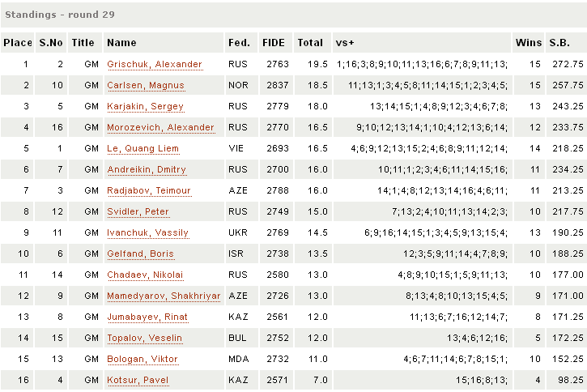
Task: Open Karjakin, Sergey profile link
Action: [146, 107]
